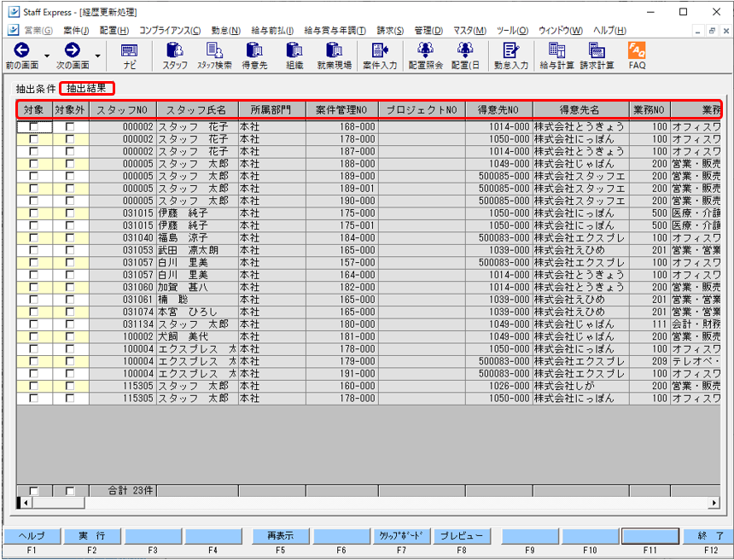Click the 再表示 F5 button

[x=281, y=535]
